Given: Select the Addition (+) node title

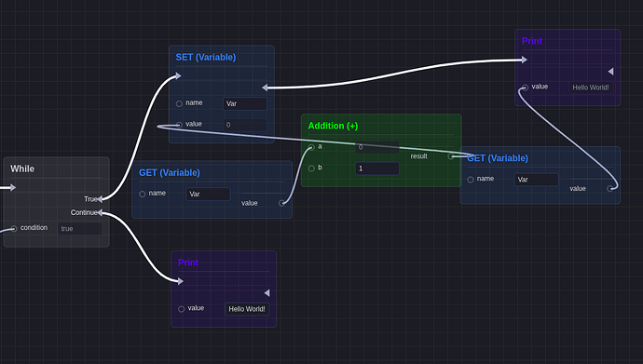Looking at the screenshot, I should (x=333, y=126).
